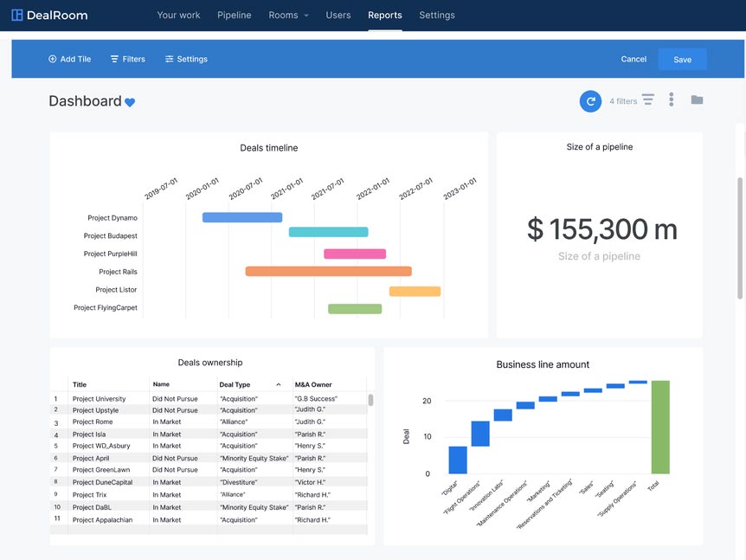This screenshot has height=560, width=746.
Task: Toggle the heart favorite icon next to Dashboard
Action: coord(130,102)
